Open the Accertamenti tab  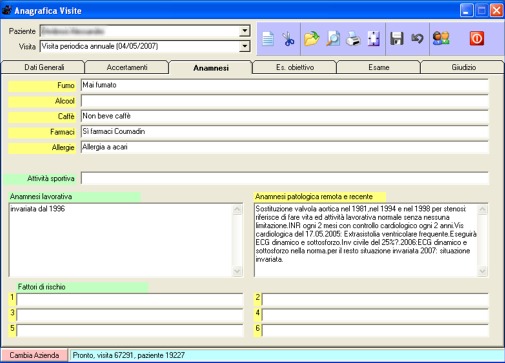coord(127,67)
